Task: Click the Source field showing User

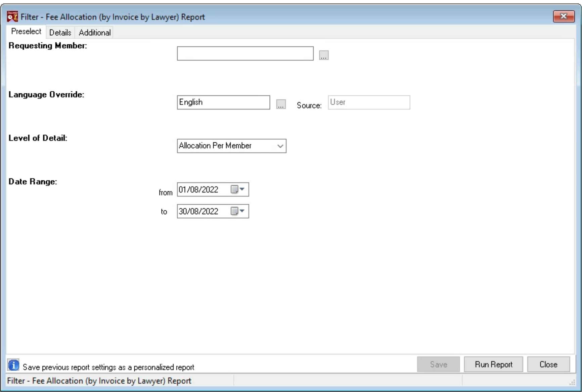Action: pos(369,102)
